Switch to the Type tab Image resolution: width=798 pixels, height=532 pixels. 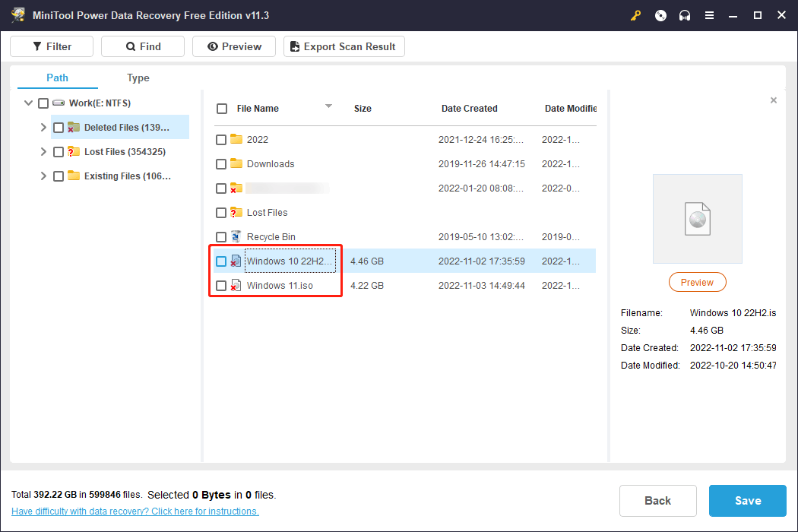(138, 78)
